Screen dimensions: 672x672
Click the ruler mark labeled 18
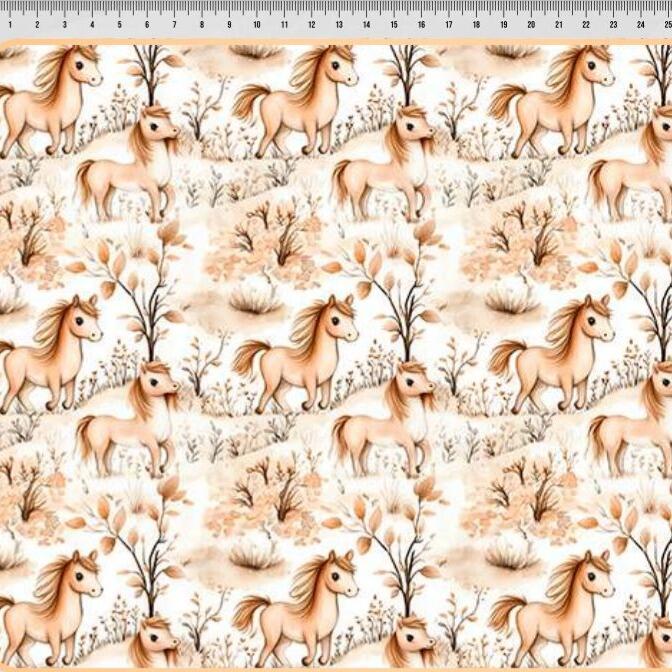pyautogui.click(x=476, y=25)
